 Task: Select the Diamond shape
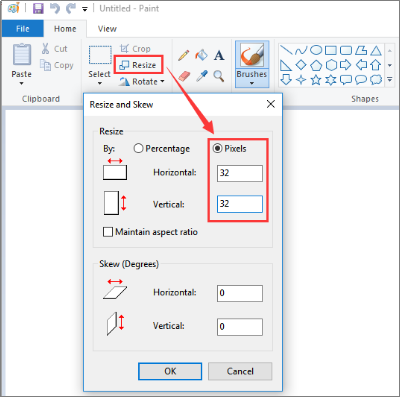[301, 65]
